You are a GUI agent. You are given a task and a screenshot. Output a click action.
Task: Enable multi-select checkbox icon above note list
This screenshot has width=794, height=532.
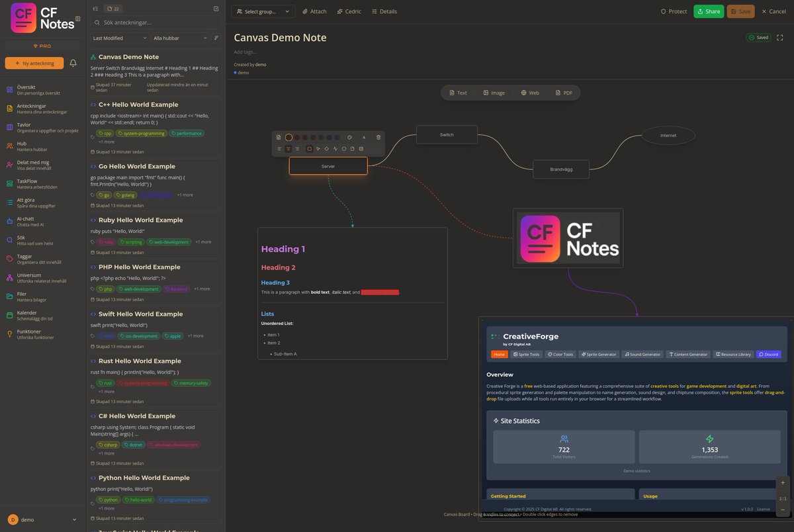click(216, 9)
